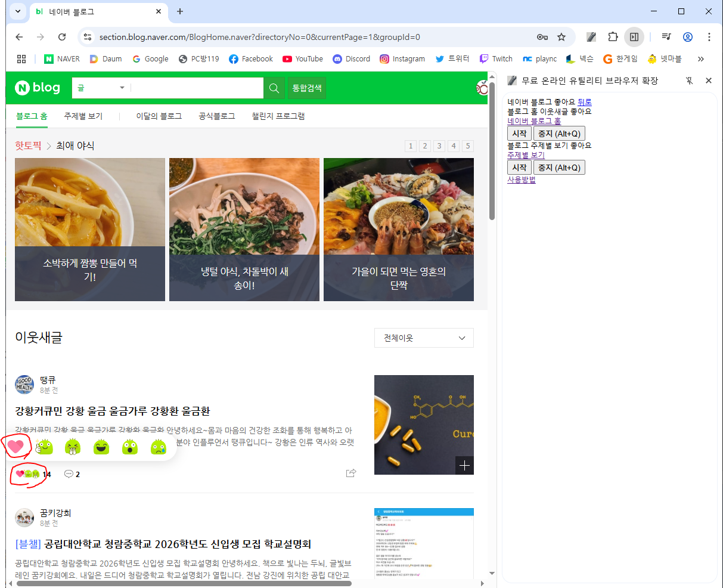Image resolution: width=723 pixels, height=588 pixels.
Task: Click the heart reaction emoji
Action: pyautogui.click(x=15, y=446)
